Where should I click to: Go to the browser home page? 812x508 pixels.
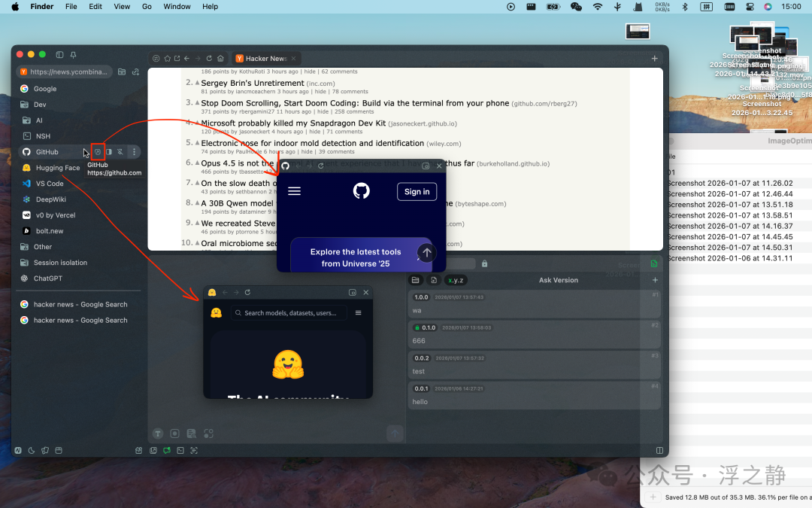(220, 59)
